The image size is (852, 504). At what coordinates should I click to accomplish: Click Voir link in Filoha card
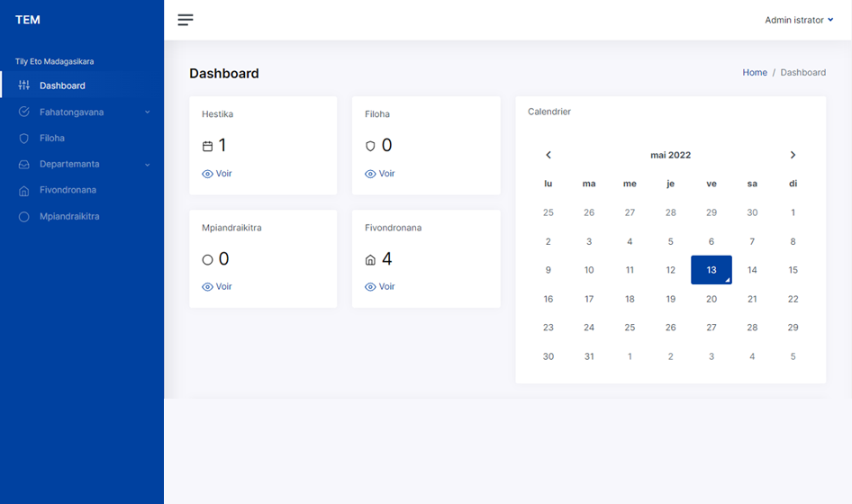pos(386,174)
